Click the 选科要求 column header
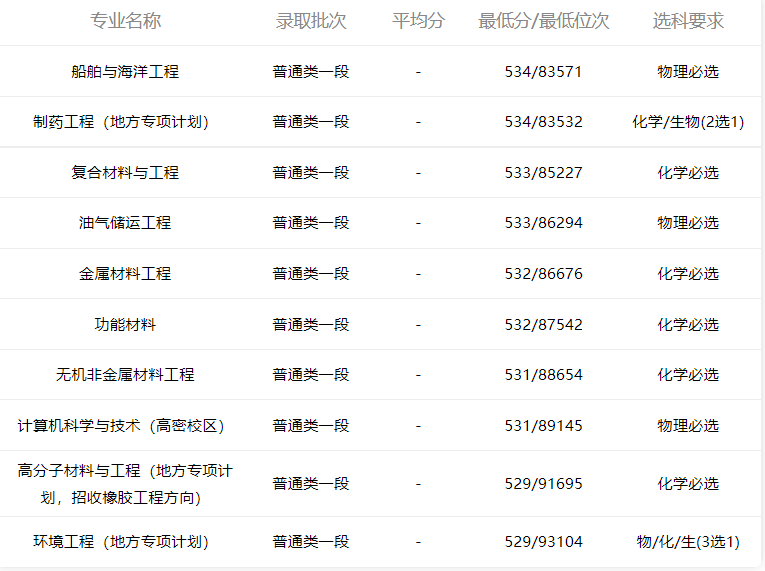765x571 pixels. 688,21
